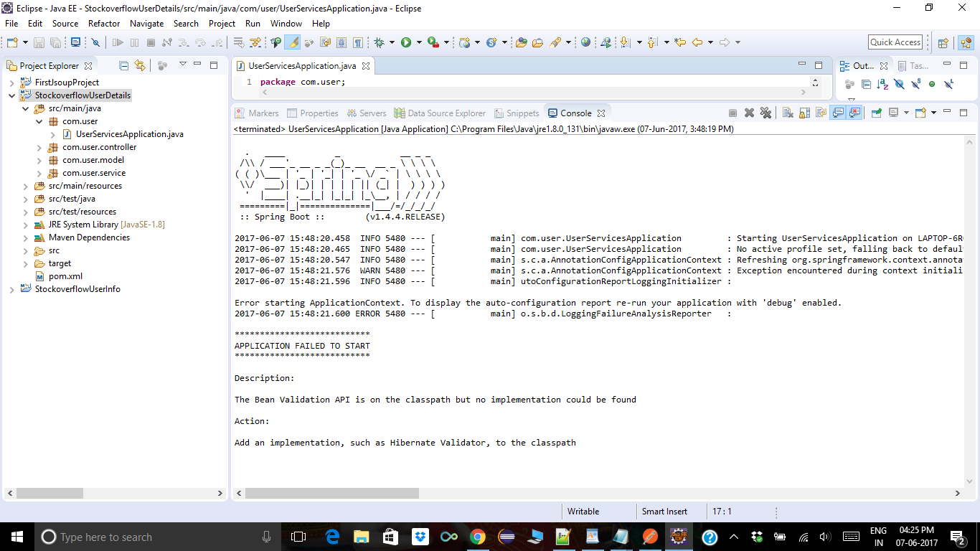980x551 pixels.
Task: Toggle Show Whitespace Characters pilcrow icon
Action: [357, 42]
